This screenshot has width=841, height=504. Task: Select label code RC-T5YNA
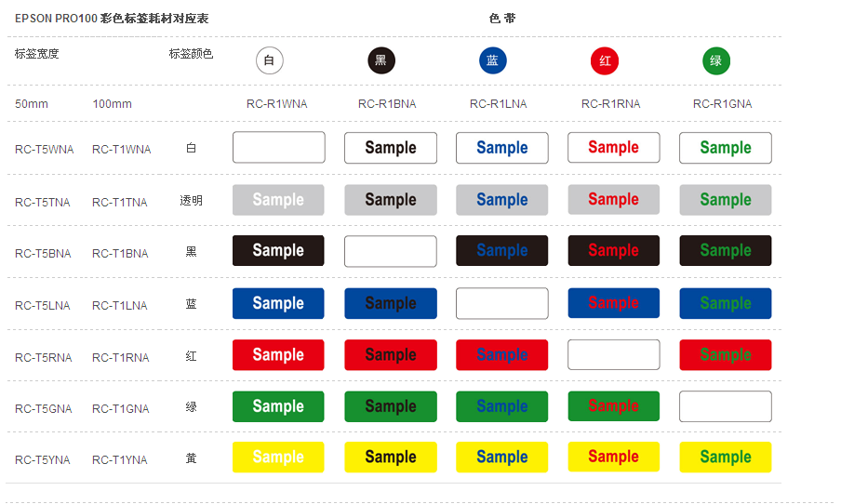coord(44,460)
